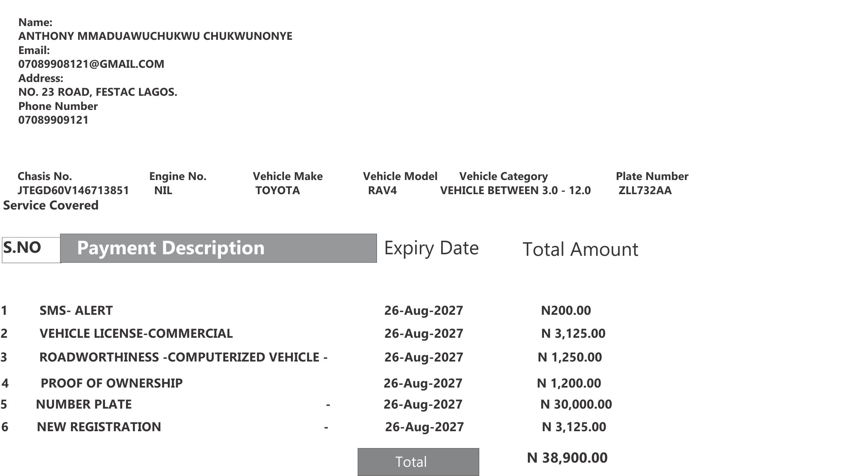Select the RAV4 vehicle model value

click(382, 190)
